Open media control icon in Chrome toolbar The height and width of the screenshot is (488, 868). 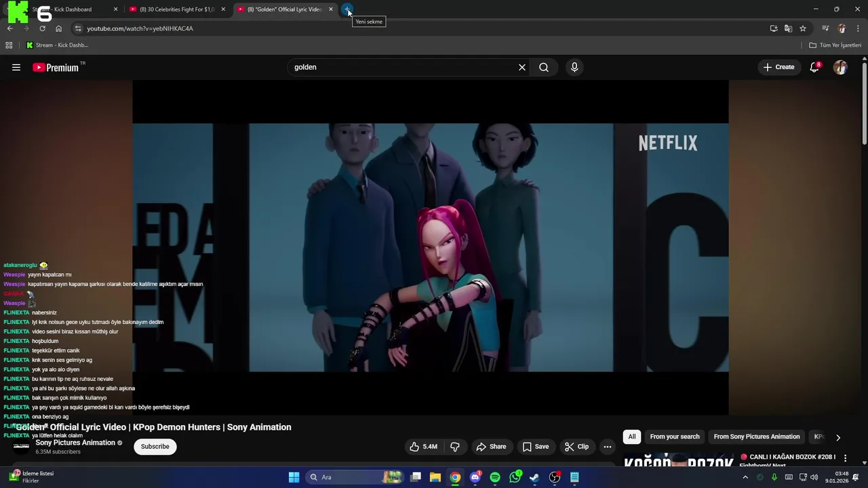coord(825,28)
